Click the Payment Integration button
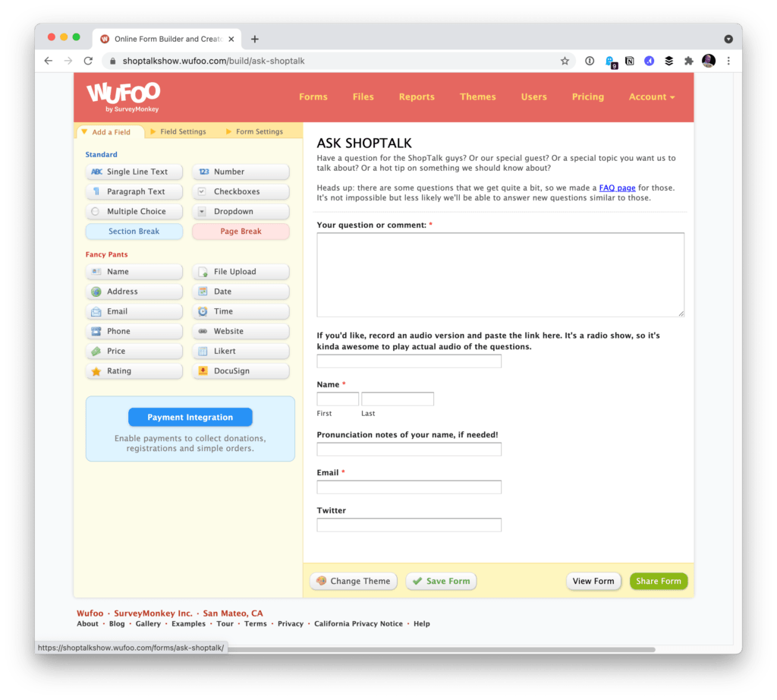 [x=190, y=417]
